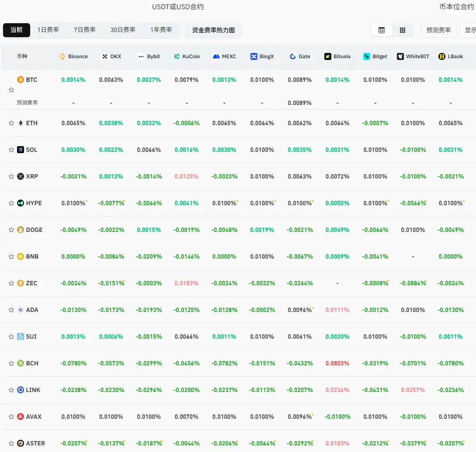Click the BTC coin icon
The height and width of the screenshot is (452, 476).
(x=21, y=80)
